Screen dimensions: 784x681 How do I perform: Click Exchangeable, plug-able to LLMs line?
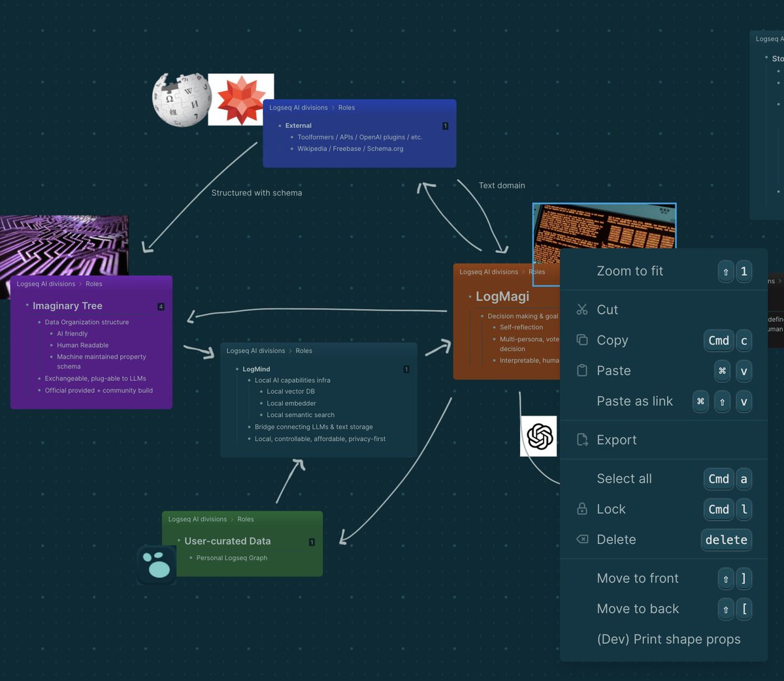(95, 378)
